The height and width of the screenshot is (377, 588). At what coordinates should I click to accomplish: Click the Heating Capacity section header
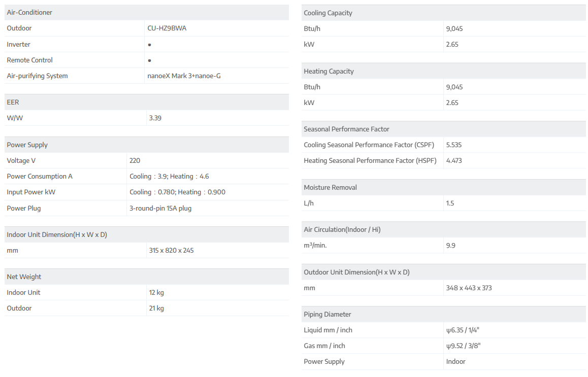point(329,71)
